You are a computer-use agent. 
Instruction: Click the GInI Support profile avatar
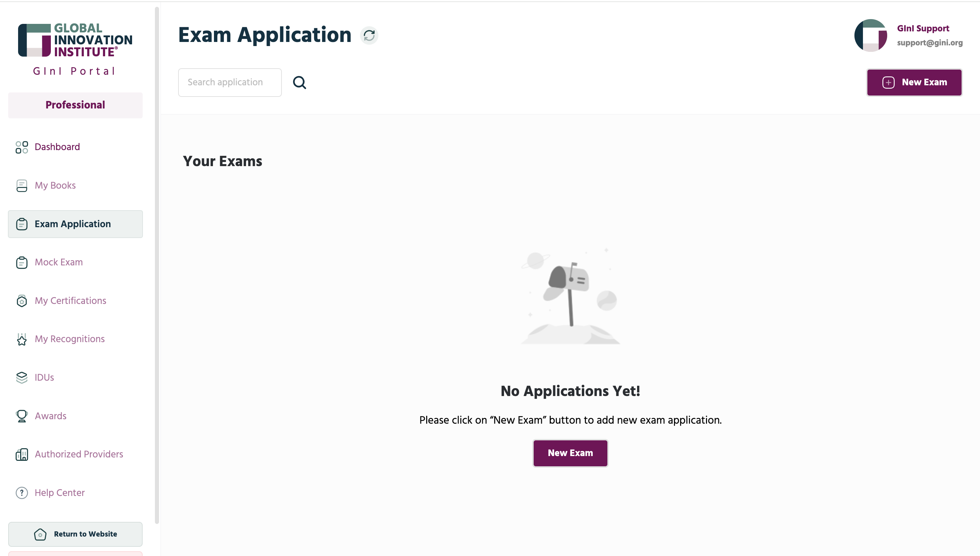tap(870, 35)
